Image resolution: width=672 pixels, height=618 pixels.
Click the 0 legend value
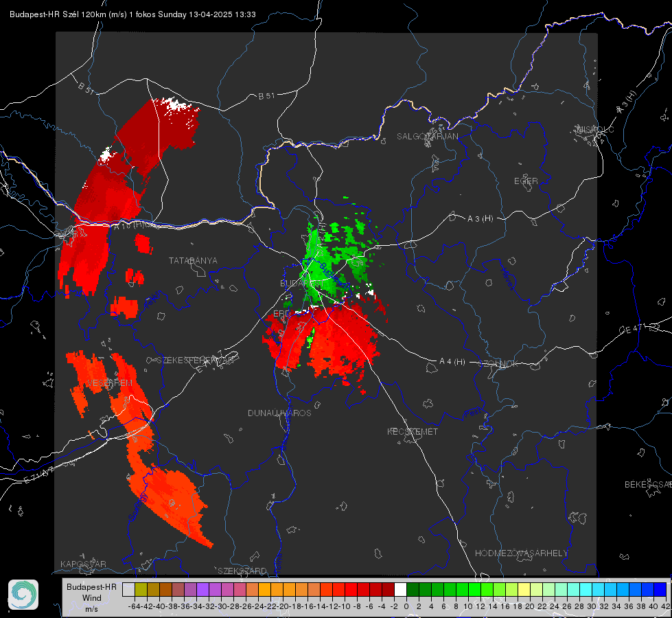pos(406,606)
